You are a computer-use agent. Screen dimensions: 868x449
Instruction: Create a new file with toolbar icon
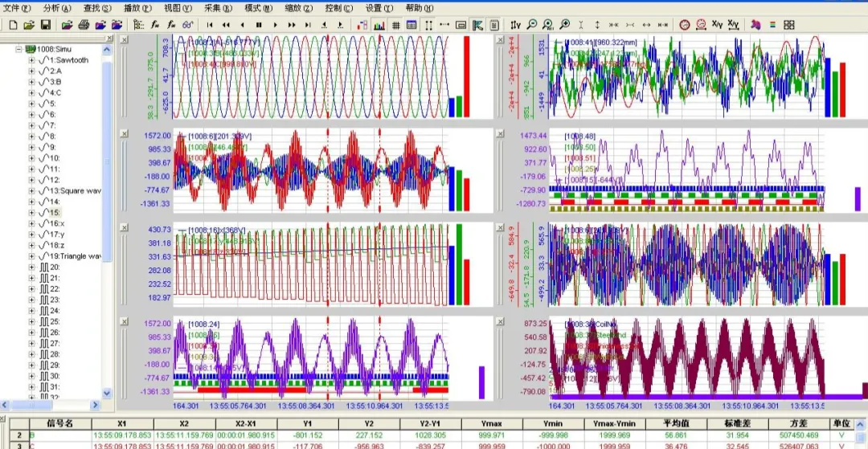tap(14, 25)
